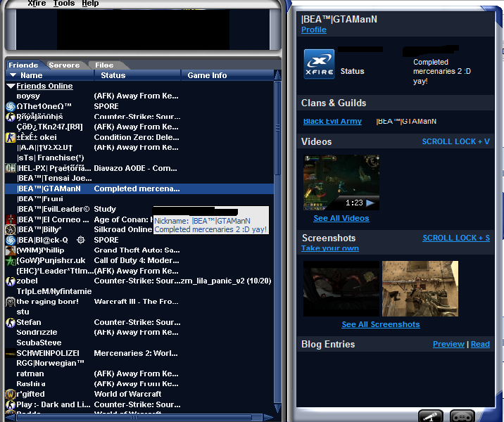Click Call of Duty icon beside {GoW}Punisher.uk
504x422 pixels.
tap(11, 260)
